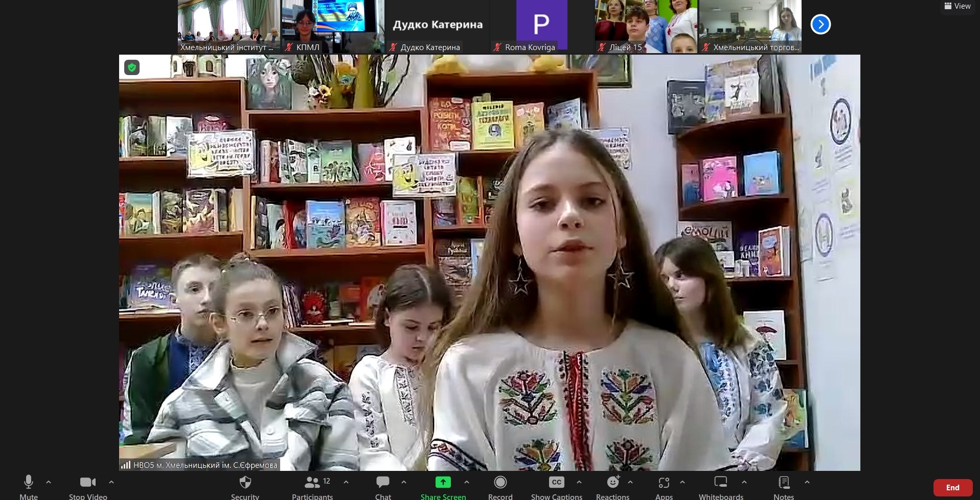Expand audio options arrow next to Mute
980x500 pixels.
pos(49,482)
